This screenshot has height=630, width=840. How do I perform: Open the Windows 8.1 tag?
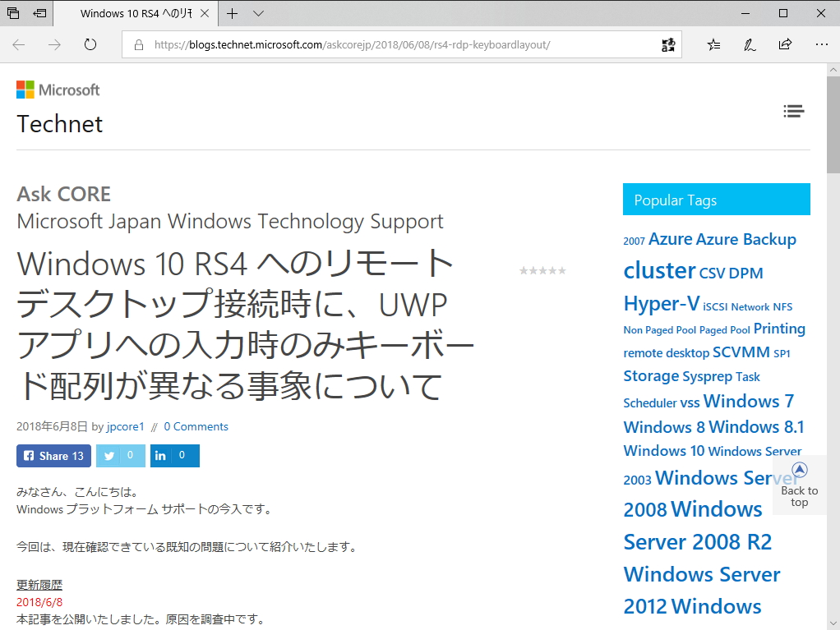[x=756, y=427]
